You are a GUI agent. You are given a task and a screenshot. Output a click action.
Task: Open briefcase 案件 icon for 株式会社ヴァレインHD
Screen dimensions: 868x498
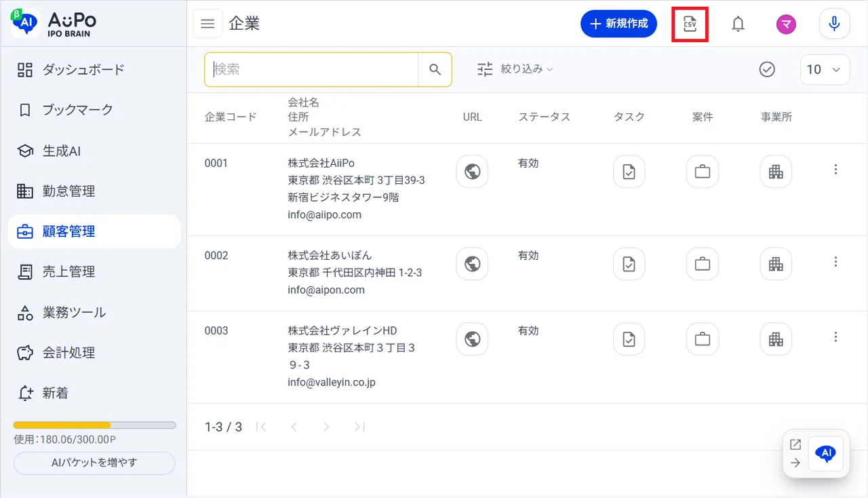tap(703, 339)
